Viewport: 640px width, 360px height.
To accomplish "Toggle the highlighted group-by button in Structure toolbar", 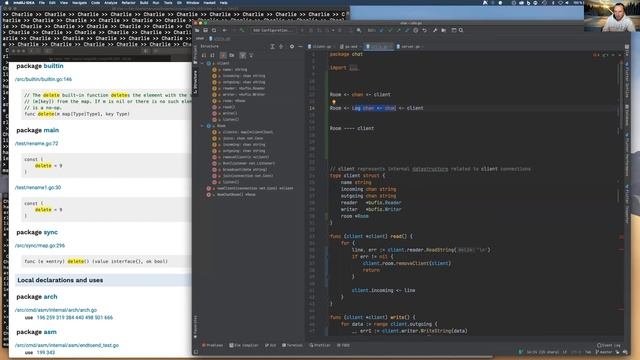I will pos(223,55).
